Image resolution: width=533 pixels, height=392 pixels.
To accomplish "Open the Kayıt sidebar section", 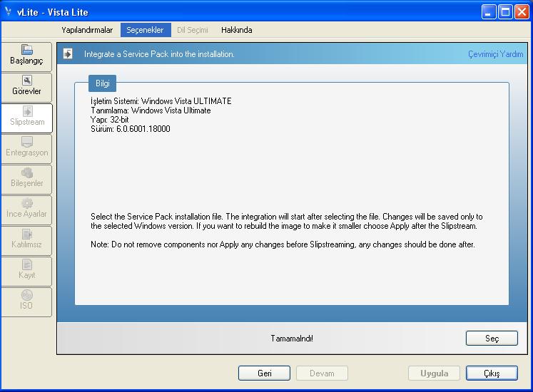I will [x=26, y=271].
